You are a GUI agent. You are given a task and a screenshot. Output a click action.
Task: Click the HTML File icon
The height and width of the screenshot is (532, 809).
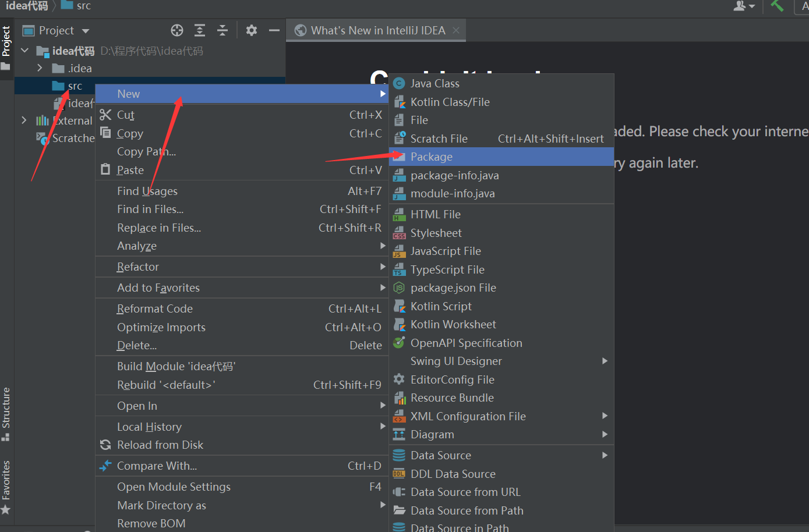(399, 215)
